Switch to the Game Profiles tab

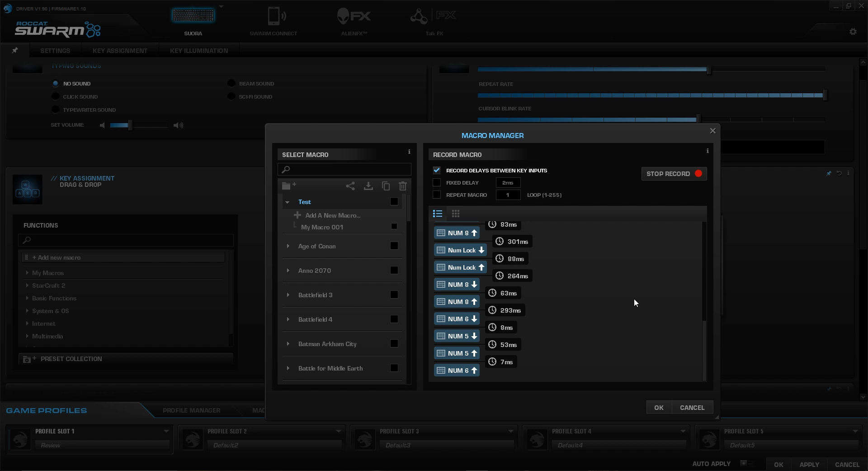[x=47, y=410]
